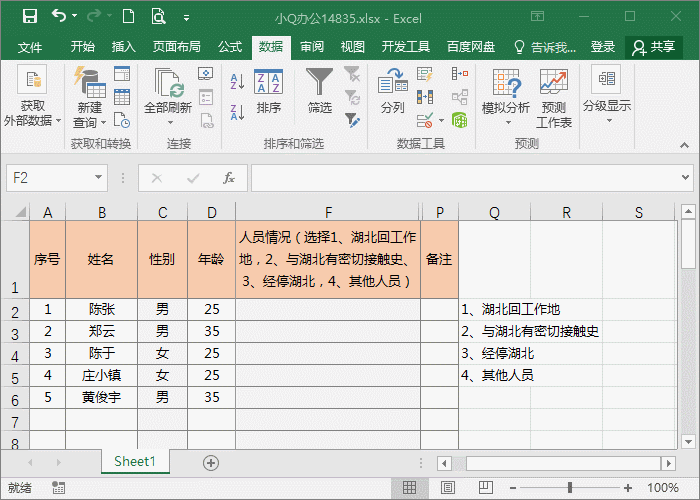Click the New document icon in title bar

[129, 17]
